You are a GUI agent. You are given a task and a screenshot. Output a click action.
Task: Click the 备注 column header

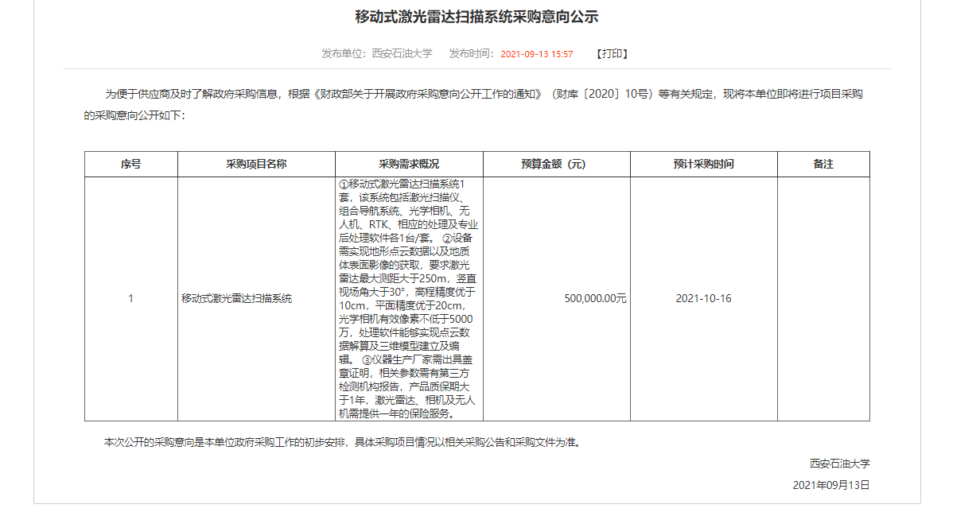coord(823,165)
